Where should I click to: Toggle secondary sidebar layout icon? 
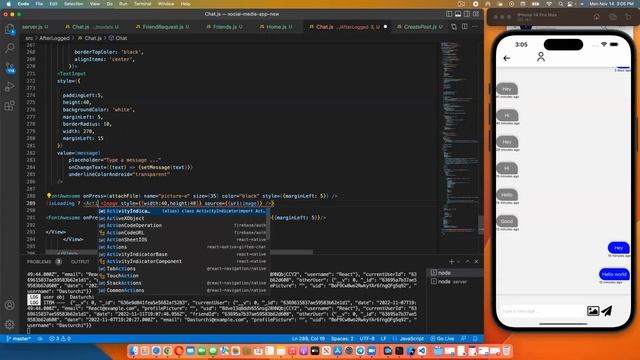click(x=467, y=14)
